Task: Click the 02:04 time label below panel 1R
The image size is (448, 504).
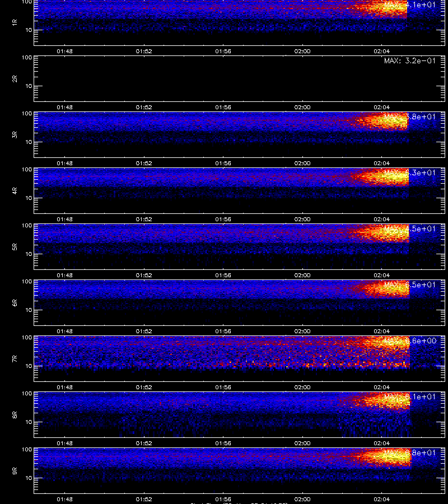Action: 381,52
